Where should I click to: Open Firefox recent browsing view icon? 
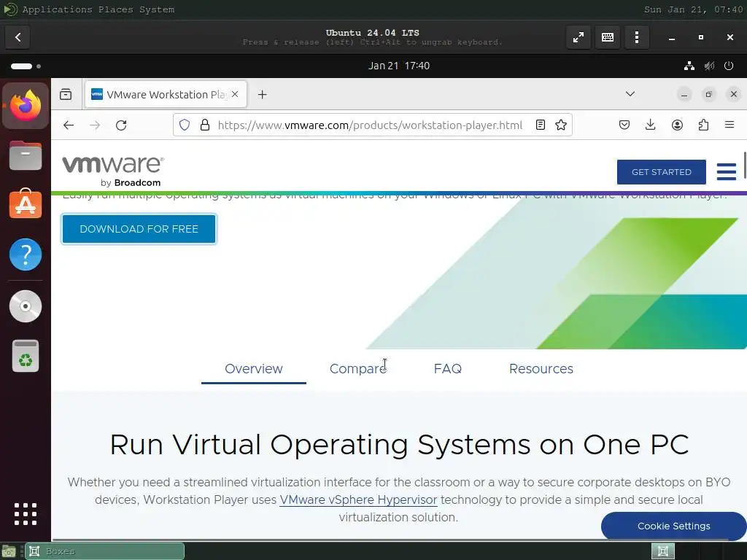[x=66, y=94]
